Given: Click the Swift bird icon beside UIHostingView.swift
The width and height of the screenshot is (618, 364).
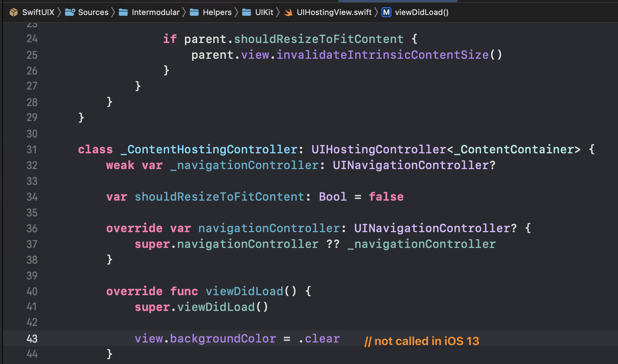Looking at the screenshot, I should [x=288, y=12].
